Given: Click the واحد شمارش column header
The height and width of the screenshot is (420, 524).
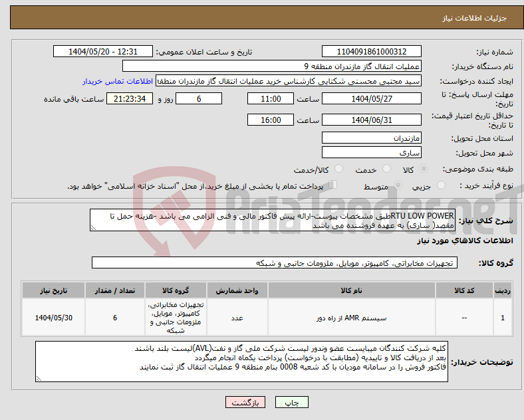Looking at the screenshot, I should click(237, 290).
